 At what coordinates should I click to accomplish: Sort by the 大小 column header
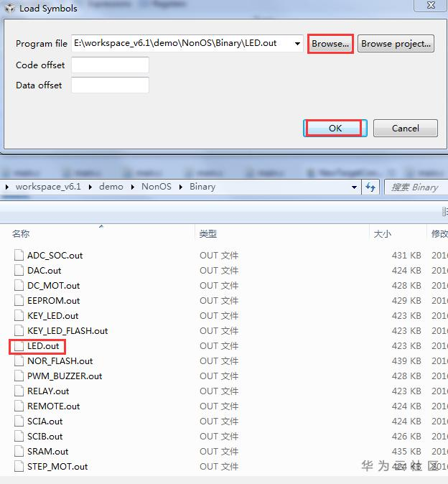coord(382,233)
